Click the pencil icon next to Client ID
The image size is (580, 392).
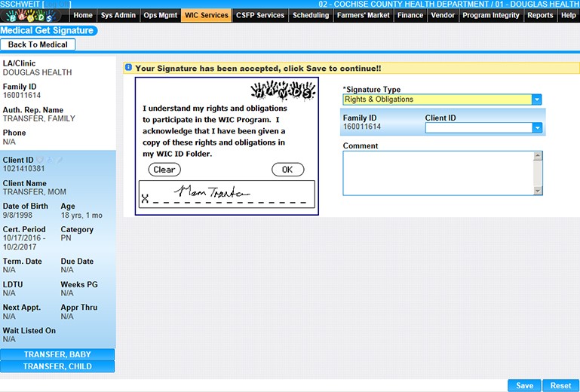point(58,160)
